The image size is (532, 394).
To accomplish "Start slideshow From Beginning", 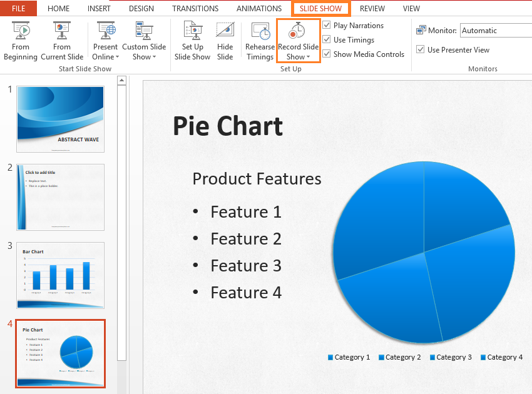I will (x=20, y=39).
